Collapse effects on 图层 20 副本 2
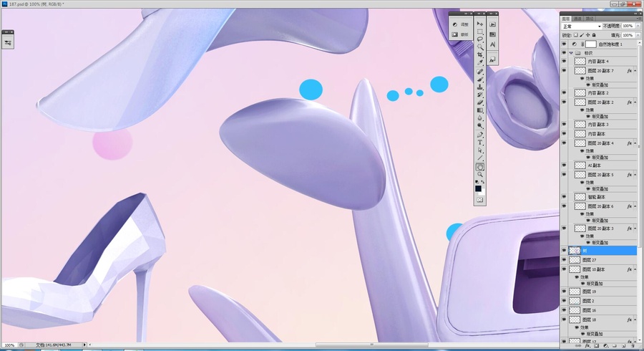This screenshot has height=351, width=644. [x=635, y=102]
